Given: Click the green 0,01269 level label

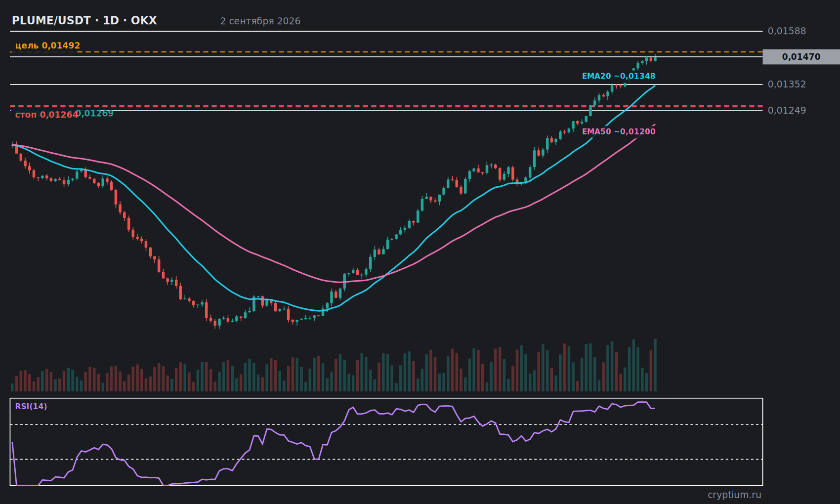Looking at the screenshot, I should click(95, 114).
